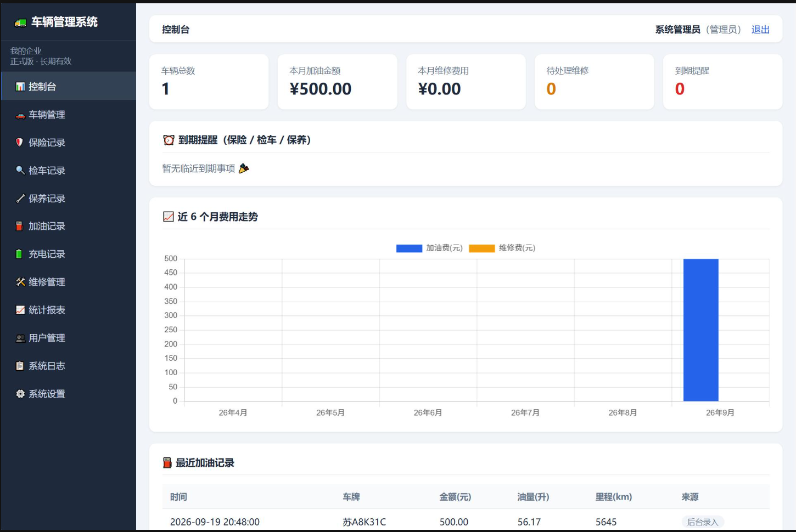Viewport: 796px width, 532px height.
Task: Click the 我的企业 label in sidebar
Action: [26, 50]
